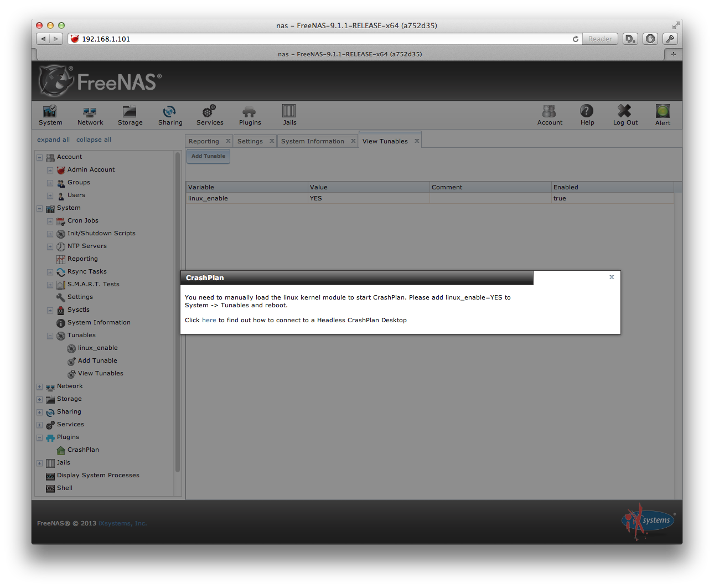Image resolution: width=714 pixels, height=588 pixels.
Task: Select the linux_enable cell in table
Action: tap(247, 198)
